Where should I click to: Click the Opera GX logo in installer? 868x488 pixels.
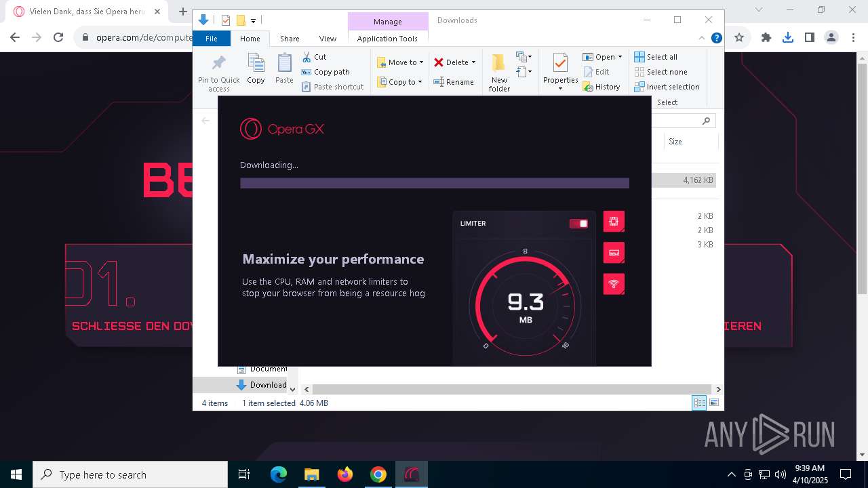(282, 129)
